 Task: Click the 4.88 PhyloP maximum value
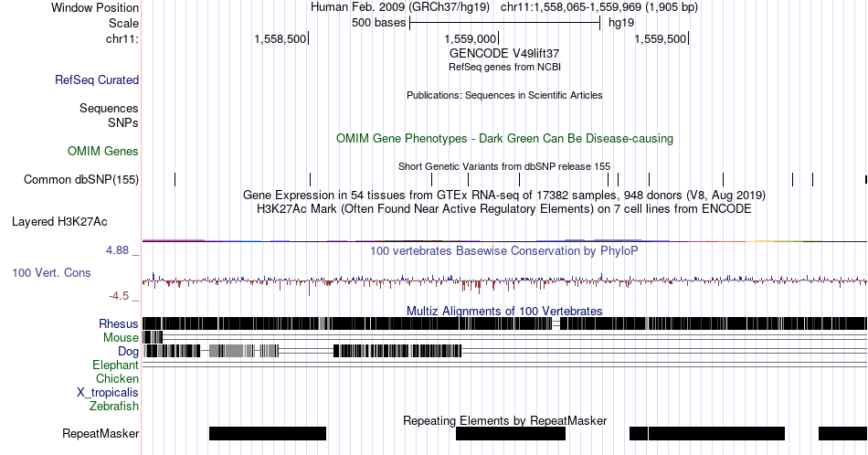pos(117,250)
